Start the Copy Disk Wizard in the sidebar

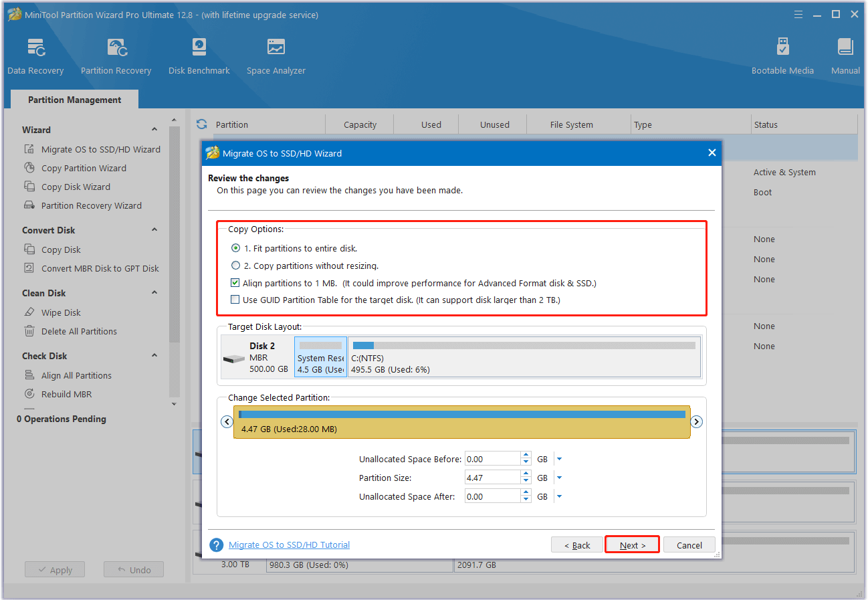point(67,187)
